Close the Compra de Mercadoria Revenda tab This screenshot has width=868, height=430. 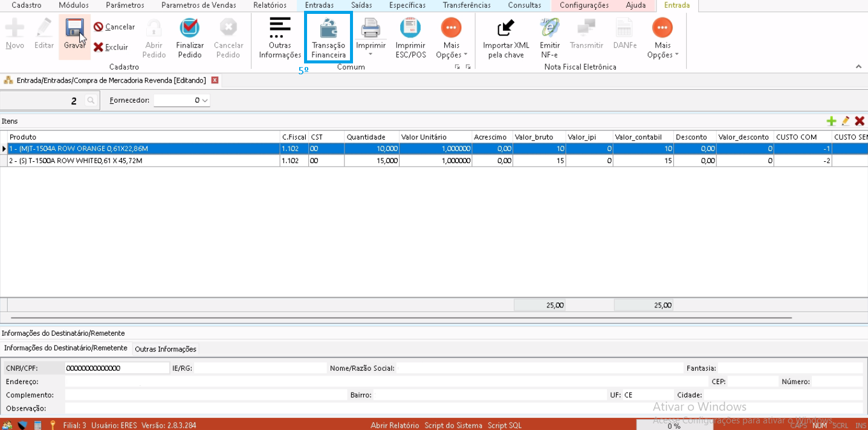click(x=215, y=80)
